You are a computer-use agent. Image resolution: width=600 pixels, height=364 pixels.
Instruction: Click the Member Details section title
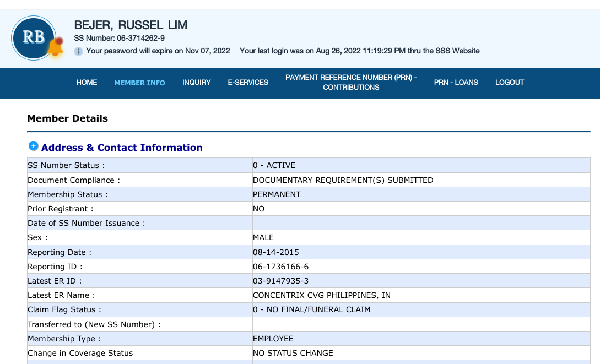[67, 118]
